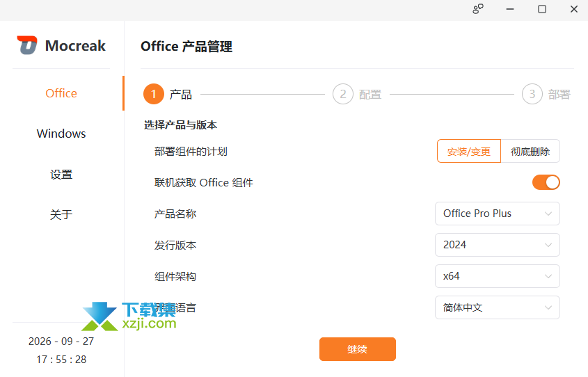Click the Mocreak logo icon
Viewport: 588px width, 377px height.
coord(27,45)
